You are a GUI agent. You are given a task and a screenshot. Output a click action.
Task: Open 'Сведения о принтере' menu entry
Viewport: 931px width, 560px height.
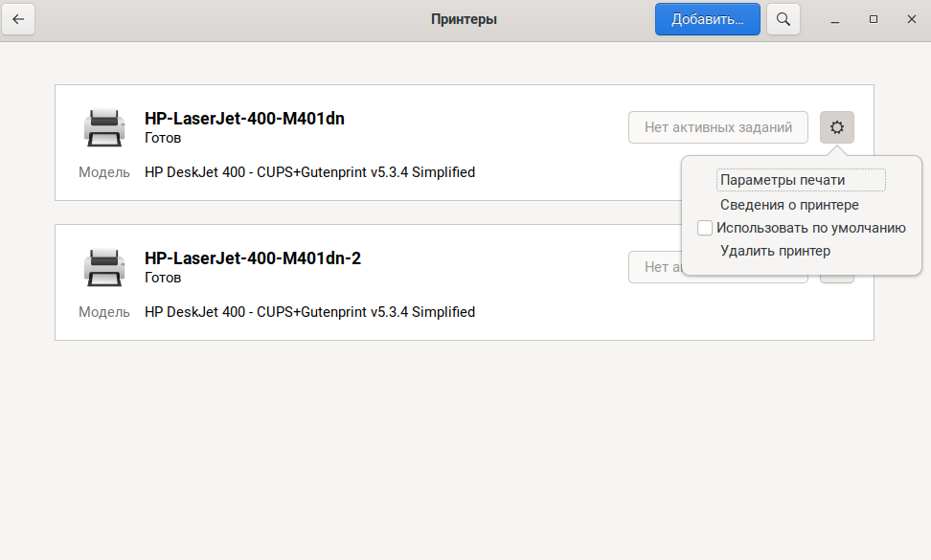pyautogui.click(x=789, y=205)
